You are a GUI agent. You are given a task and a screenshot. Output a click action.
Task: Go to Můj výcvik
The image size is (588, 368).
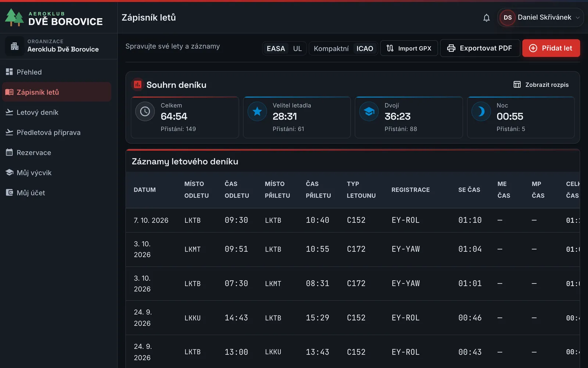pyautogui.click(x=57, y=173)
